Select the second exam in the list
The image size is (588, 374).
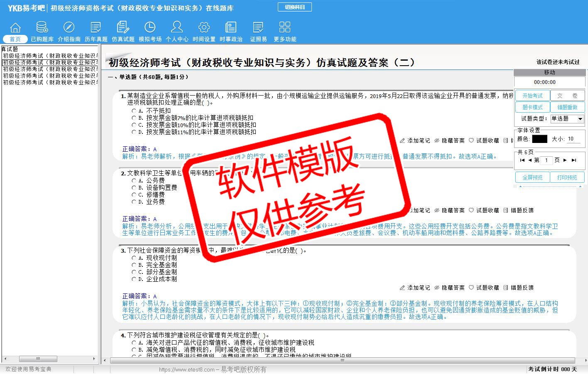50,62
